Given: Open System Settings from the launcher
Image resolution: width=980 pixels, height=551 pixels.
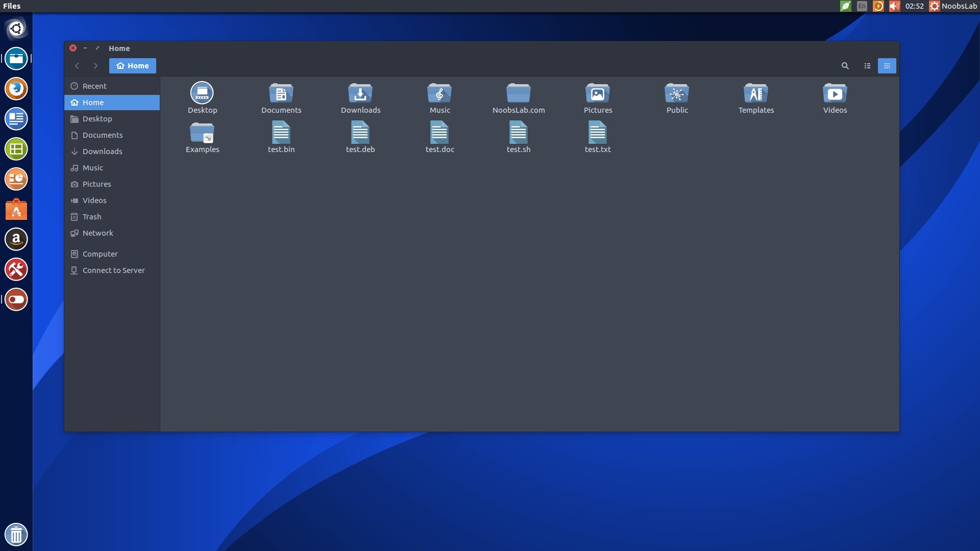Looking at the screenshot, I should (16, 269).
